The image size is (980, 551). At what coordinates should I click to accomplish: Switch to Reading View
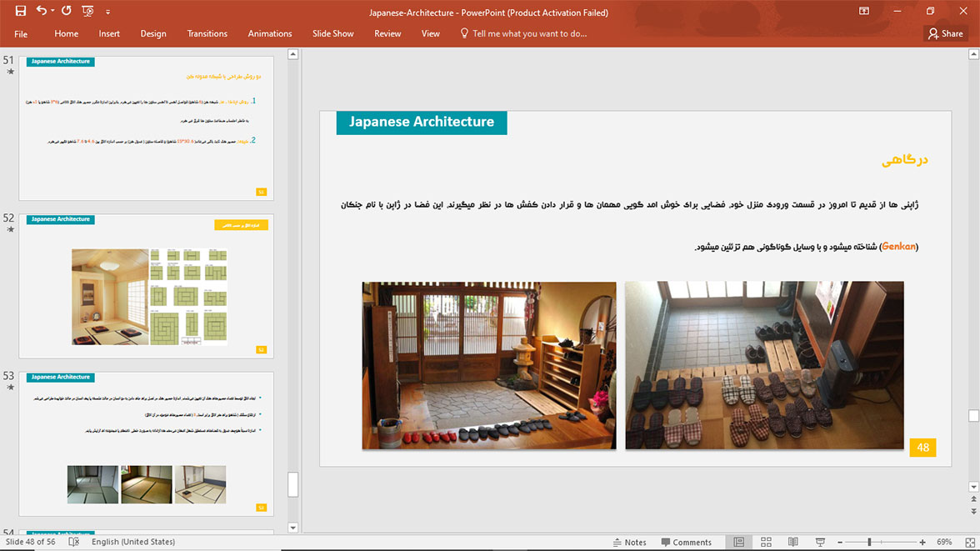[x=792, y=542]
